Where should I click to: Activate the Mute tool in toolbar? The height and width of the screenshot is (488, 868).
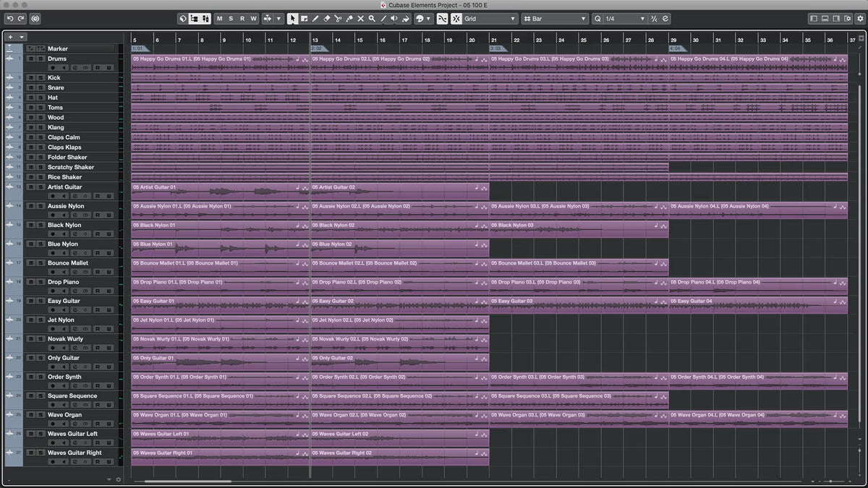[360, 18]
